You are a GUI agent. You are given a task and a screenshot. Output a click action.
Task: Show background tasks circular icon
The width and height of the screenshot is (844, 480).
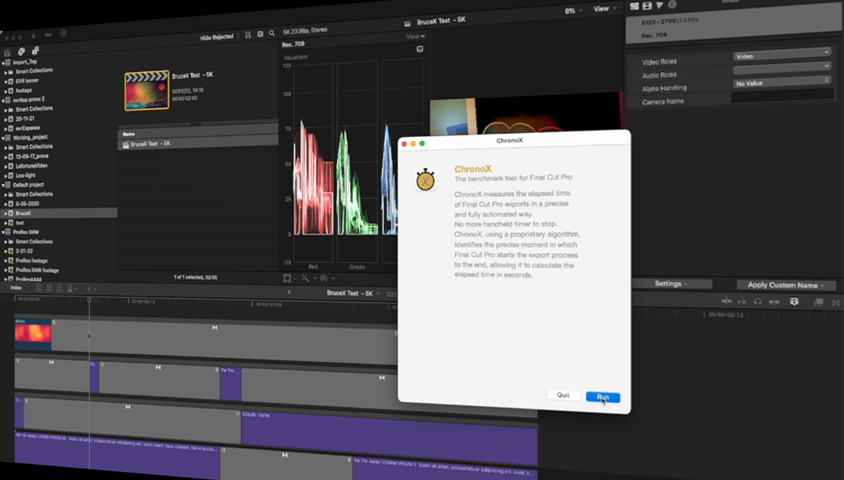click(x=64, y=33)
